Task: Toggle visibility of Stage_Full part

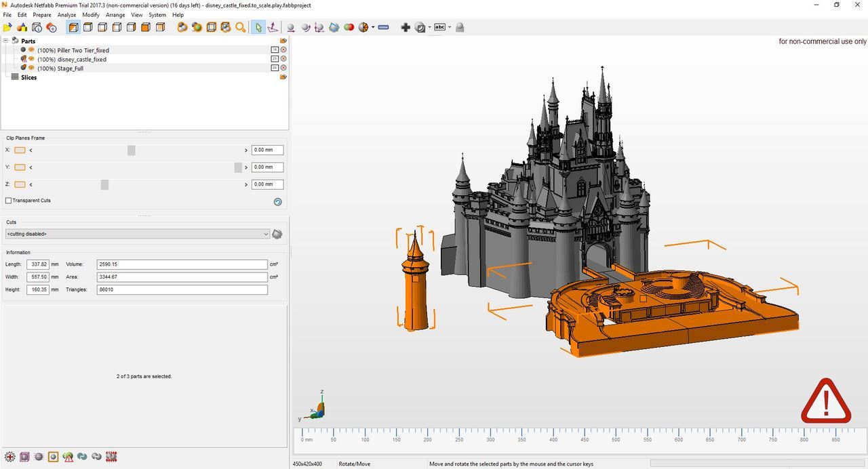Action: click(x=31, y=68)
